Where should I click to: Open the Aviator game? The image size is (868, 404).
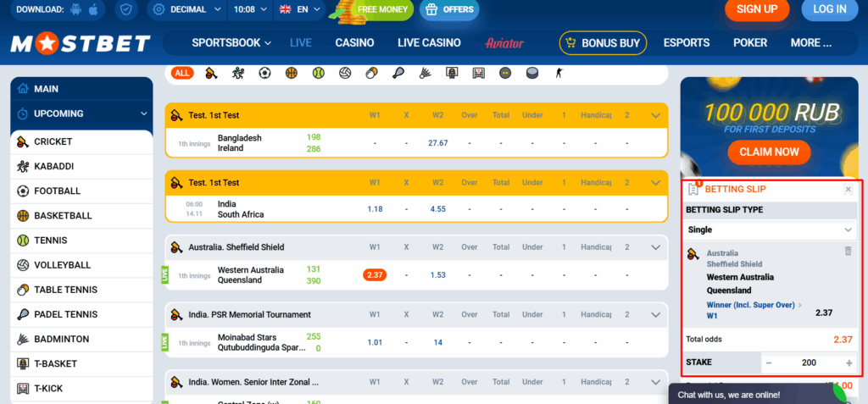point(504,43)
